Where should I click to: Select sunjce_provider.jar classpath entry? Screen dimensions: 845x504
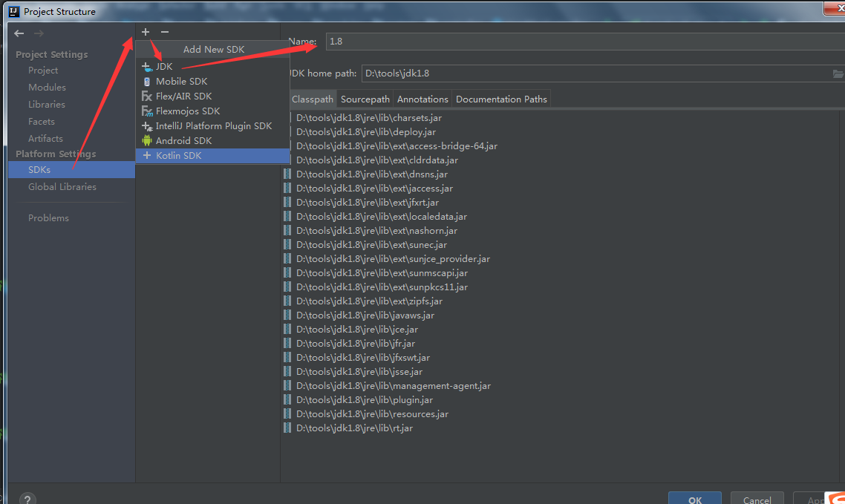(393, 259)
